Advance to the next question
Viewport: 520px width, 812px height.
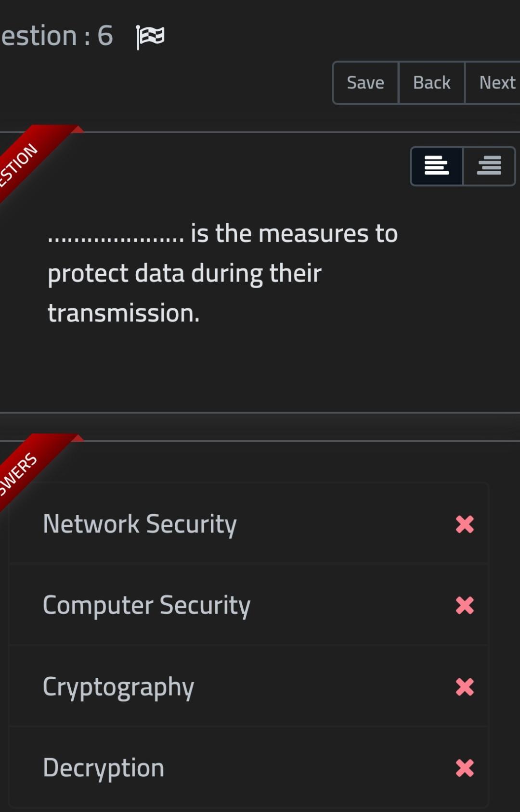496,82
